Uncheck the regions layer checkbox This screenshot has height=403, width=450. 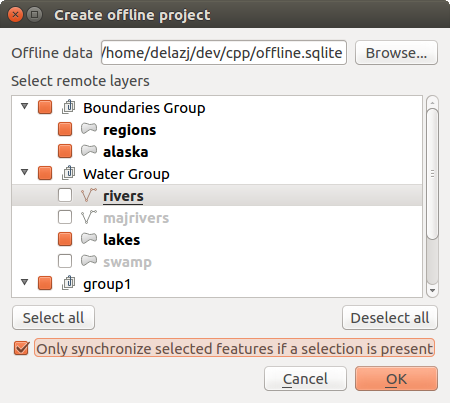point(65,129)
